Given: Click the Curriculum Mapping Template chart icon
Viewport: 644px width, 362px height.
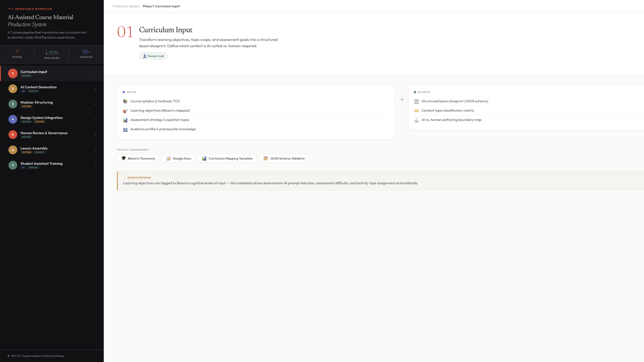Looking at the screenshot, I should point(204,158).
